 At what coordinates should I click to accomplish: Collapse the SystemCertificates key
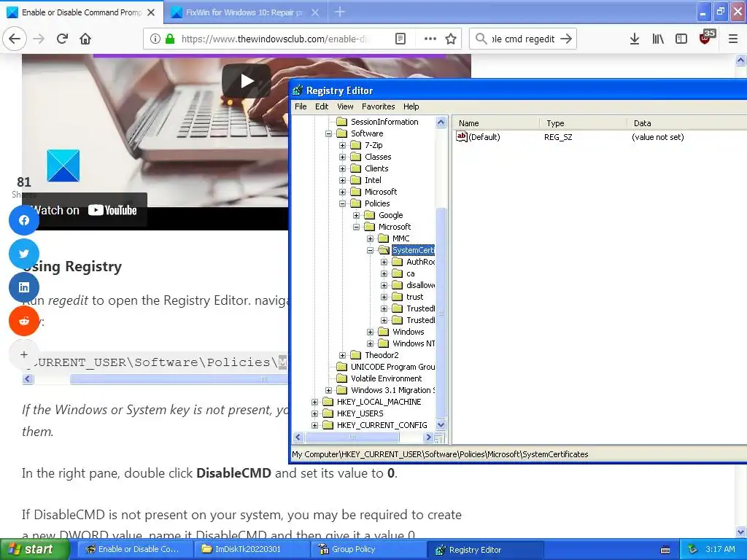[x=370, y=251]
